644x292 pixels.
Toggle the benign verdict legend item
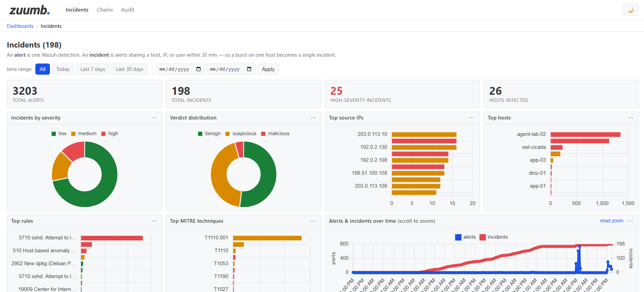point(209,133)
